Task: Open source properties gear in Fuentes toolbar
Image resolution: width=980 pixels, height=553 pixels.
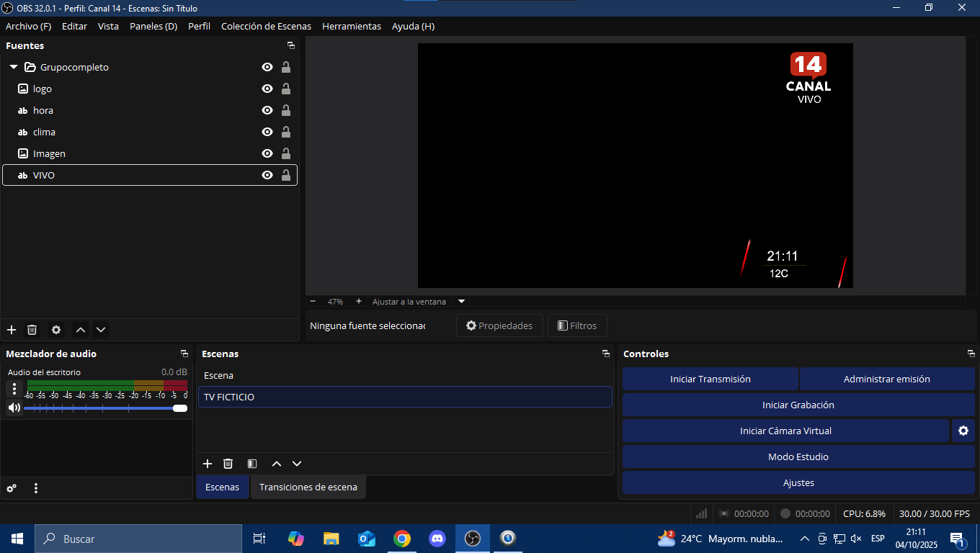Action: (x=56, y=330)
